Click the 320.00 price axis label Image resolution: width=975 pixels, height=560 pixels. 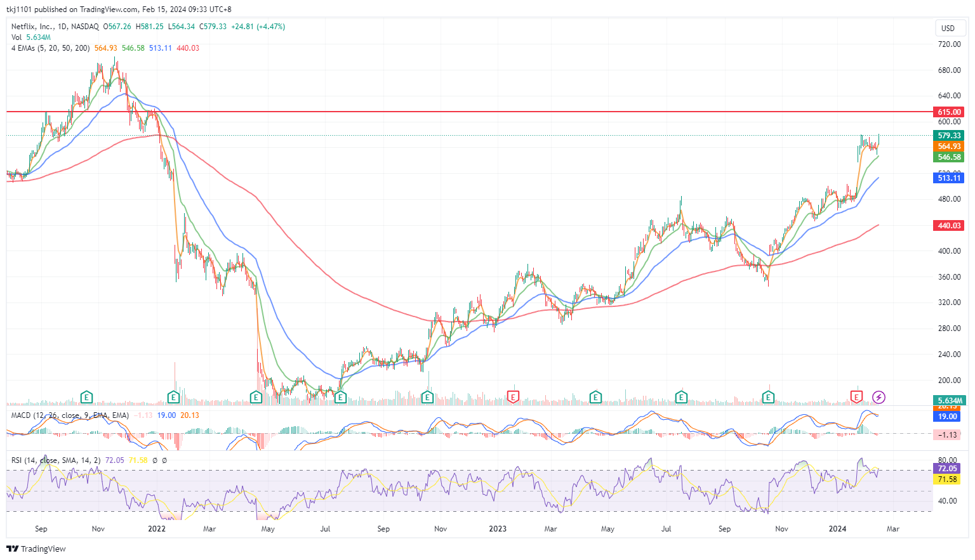tap(949, 303)
